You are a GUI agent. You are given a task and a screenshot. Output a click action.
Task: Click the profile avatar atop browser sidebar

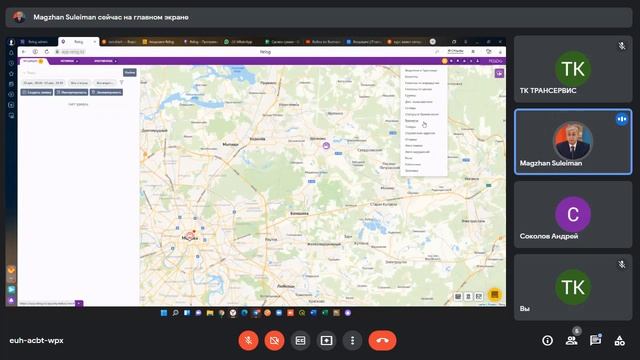point(11,42)
